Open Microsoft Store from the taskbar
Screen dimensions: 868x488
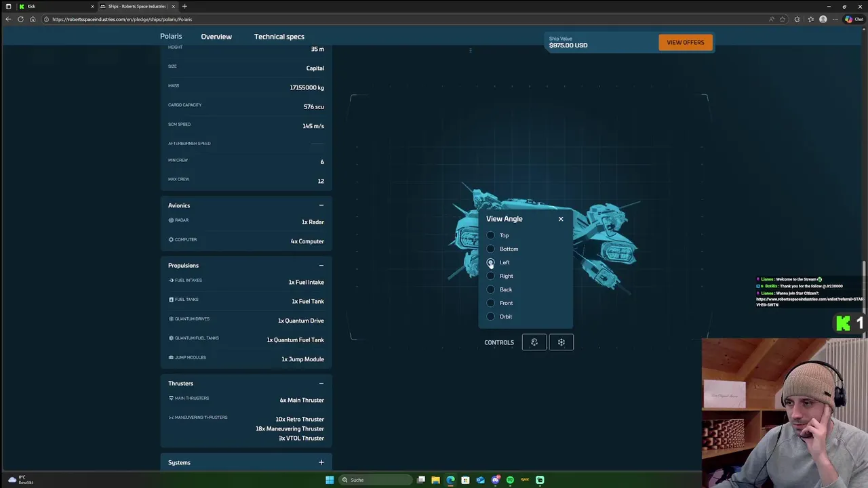tap(465, 480)
